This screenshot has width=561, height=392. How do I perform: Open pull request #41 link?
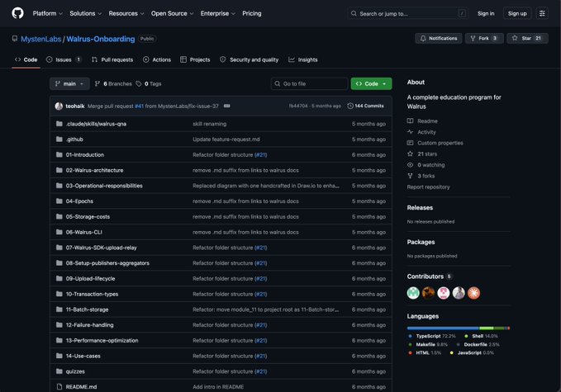point(139,106)
